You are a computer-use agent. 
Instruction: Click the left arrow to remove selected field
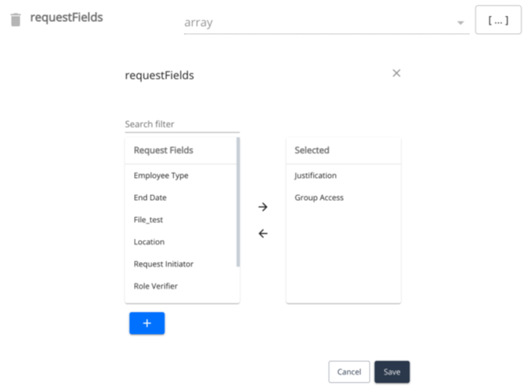pos(263,233)
